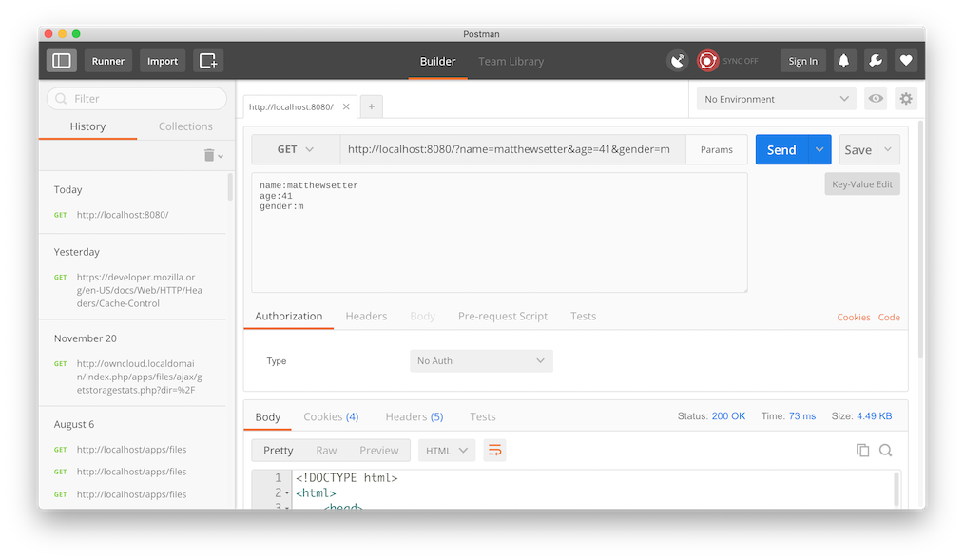Click the search icon in Filter box
This screenshot has height=560, width=964.
61,98
